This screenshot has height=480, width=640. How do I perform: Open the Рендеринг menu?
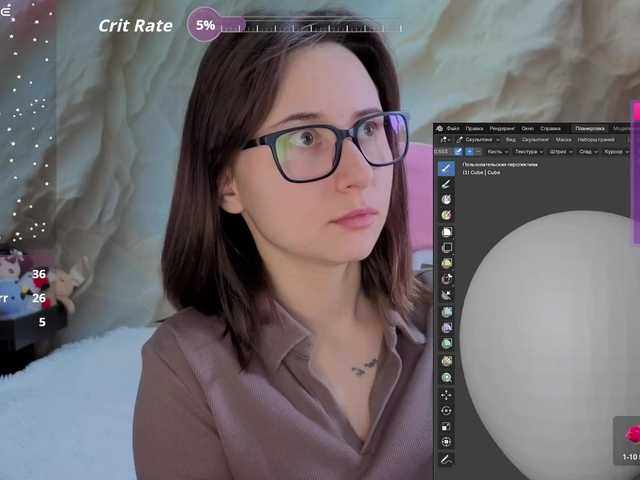[x=502, y=129]
